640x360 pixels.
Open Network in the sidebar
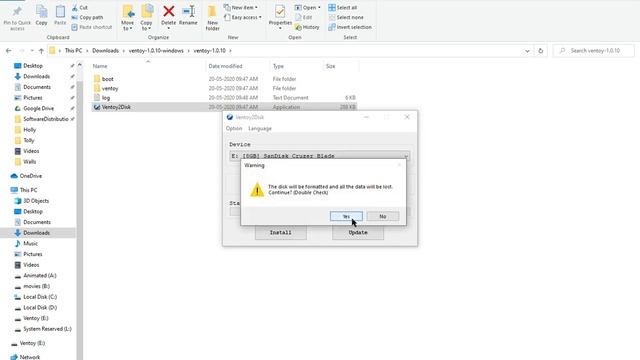[x=30, y=357]
